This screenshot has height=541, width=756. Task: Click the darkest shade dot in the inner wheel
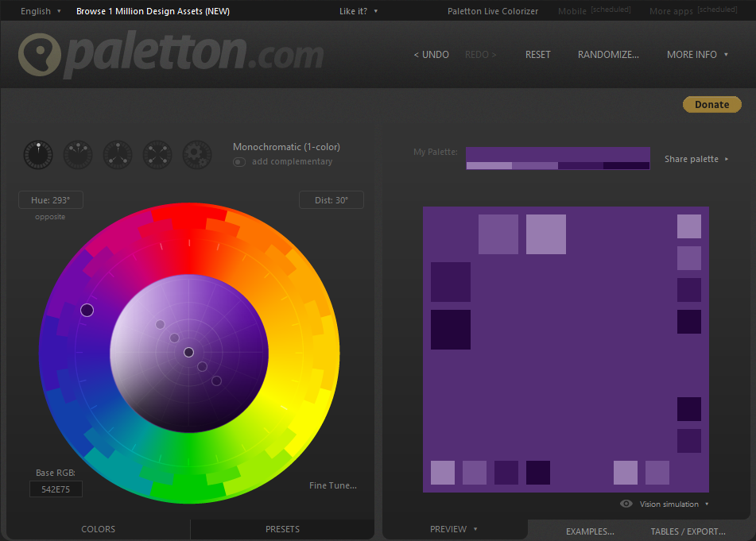[x=216, y=381]
